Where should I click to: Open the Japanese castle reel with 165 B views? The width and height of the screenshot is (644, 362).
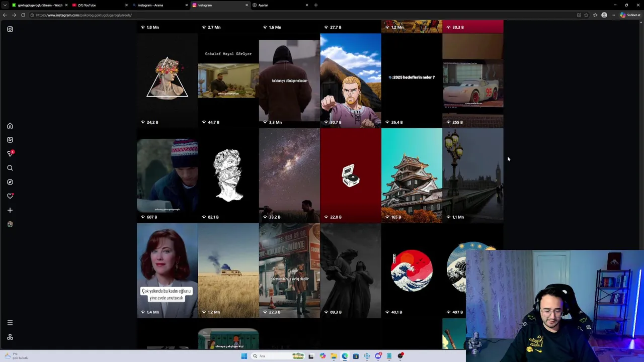pyautogui.click(x=412, y=175)
